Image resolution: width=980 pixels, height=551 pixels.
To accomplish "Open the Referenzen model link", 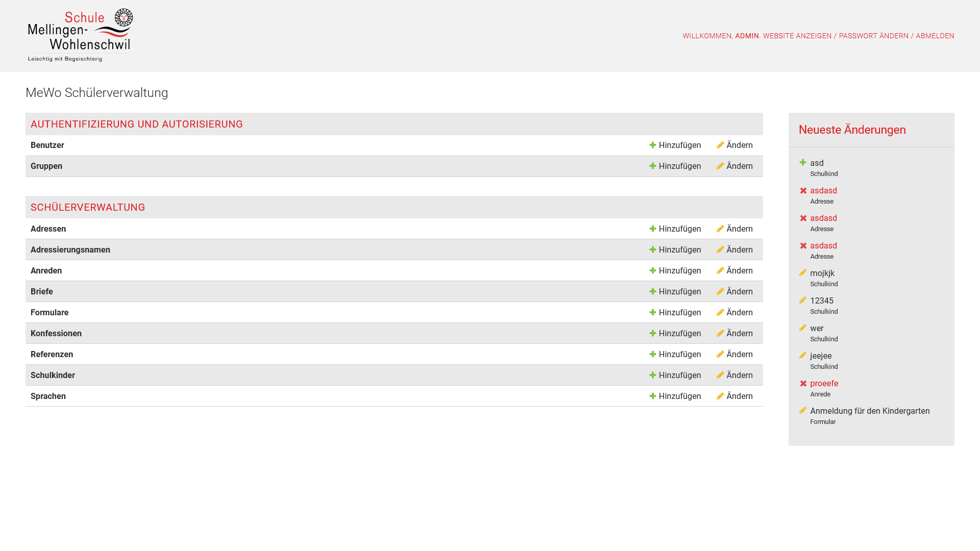I will tap(52, 355).
